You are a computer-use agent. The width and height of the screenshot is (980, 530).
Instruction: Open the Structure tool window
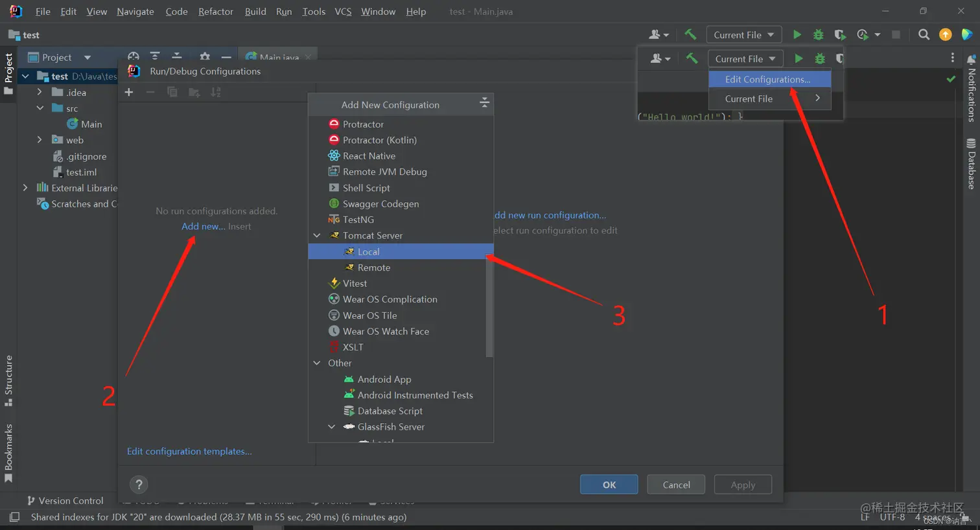8,381
